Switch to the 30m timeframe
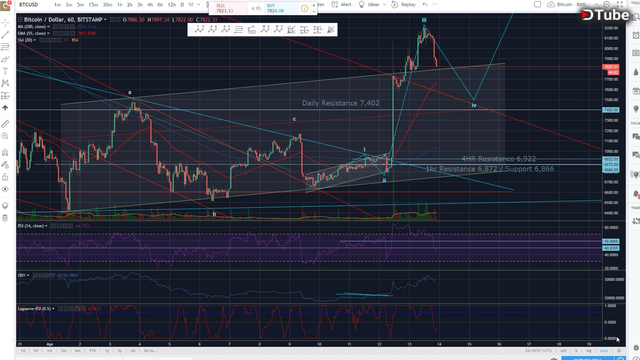 tap(107, 4)
